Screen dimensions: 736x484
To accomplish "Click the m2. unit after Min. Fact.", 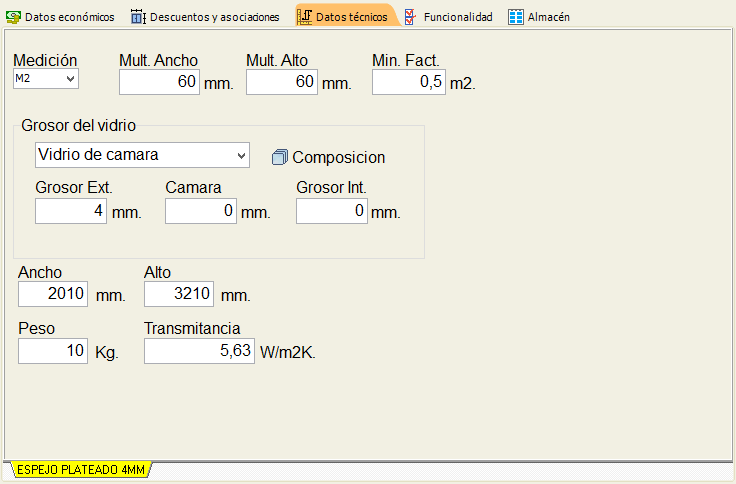I will tap(463, 84).
